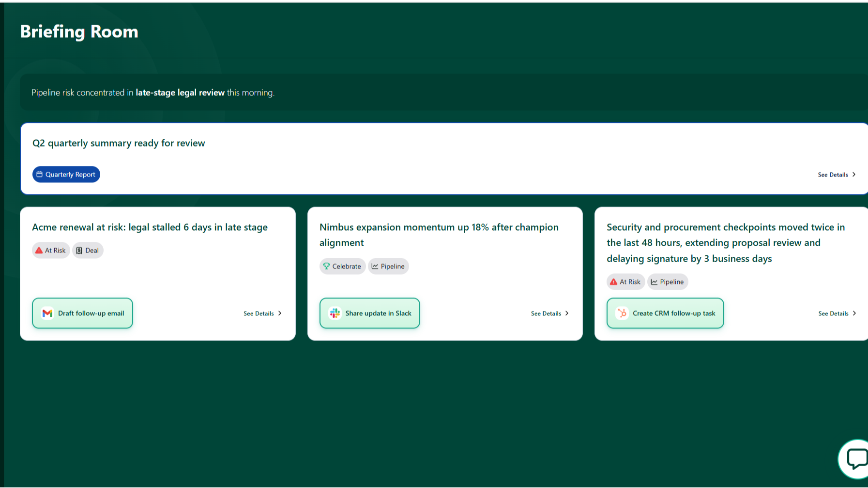Open See Details for Q2 quarterly summary
Screen dimensions: 868x488
[x=837, y=175]
